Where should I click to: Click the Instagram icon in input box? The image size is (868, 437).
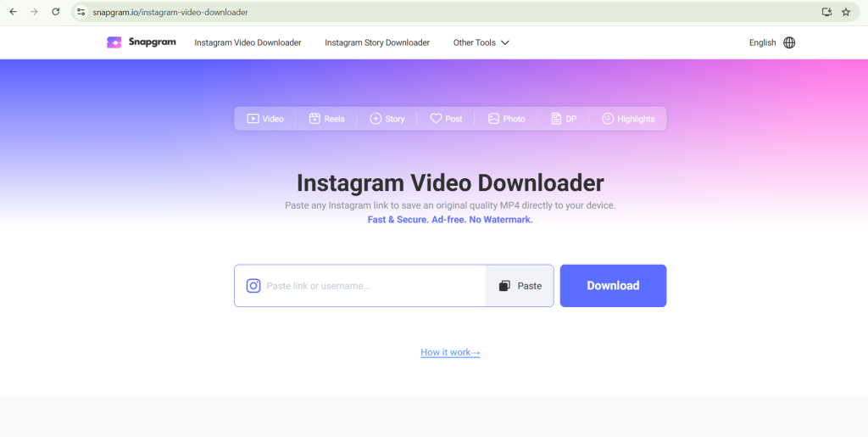[x=253, y=286]
